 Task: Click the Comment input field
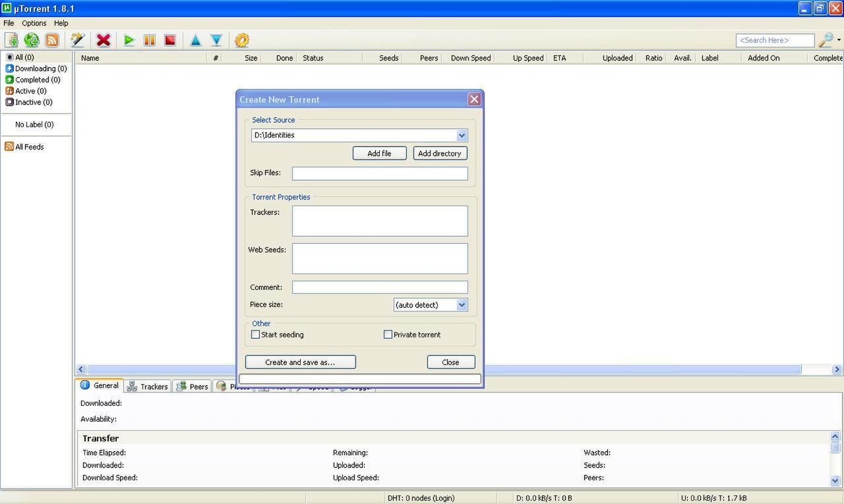click(x=380, y=287)
